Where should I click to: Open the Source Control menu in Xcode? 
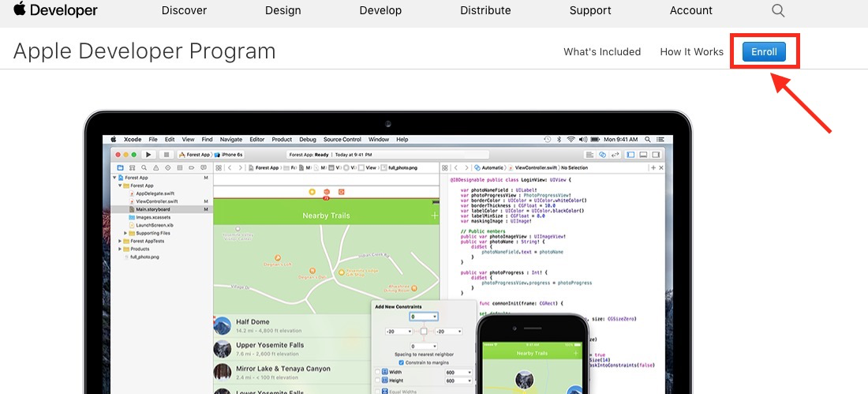point(343,140)
